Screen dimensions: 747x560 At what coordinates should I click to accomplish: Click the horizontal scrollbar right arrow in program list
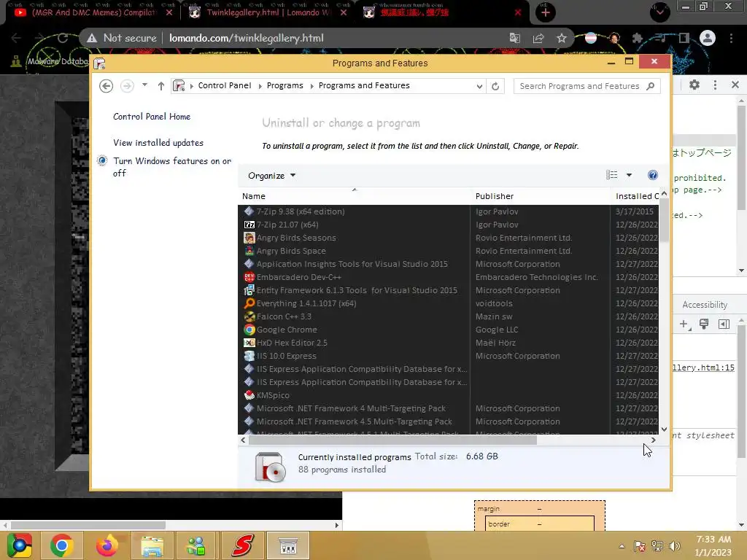(653, 440)
